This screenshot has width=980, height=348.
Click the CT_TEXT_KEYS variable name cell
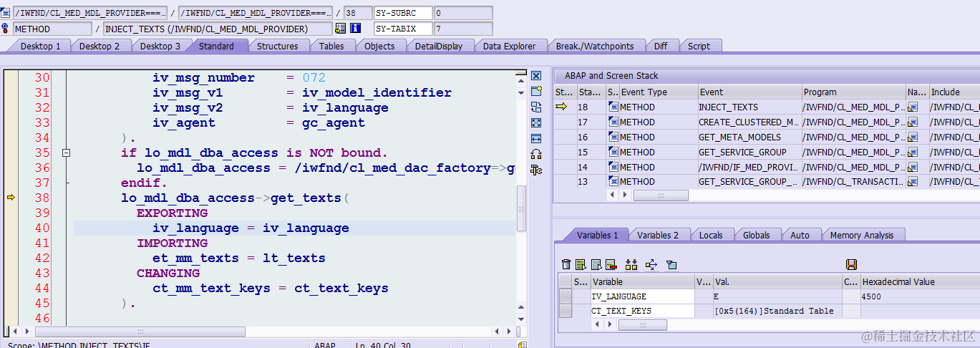click(x=641, y=311)
